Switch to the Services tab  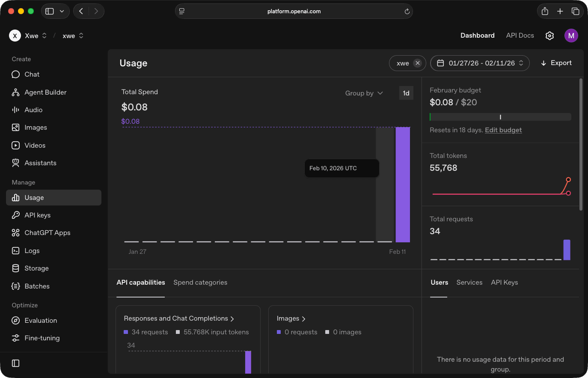[469, 283]
